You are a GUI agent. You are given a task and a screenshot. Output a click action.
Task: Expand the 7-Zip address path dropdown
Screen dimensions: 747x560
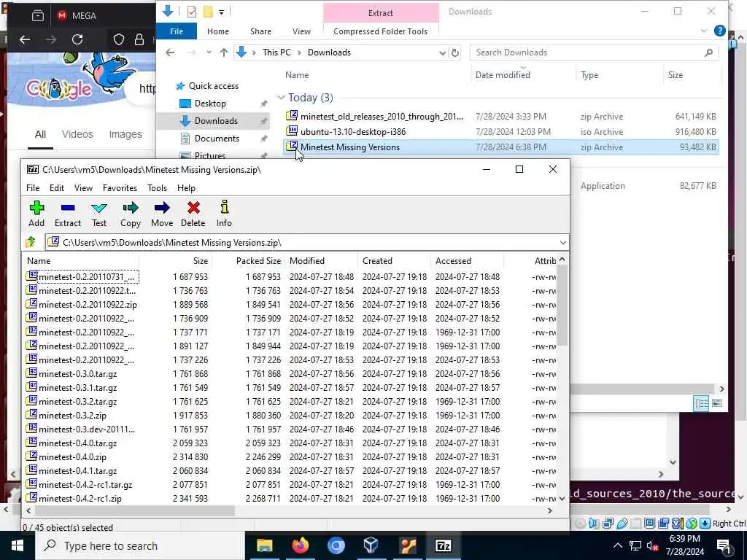[x=562, y=242]
